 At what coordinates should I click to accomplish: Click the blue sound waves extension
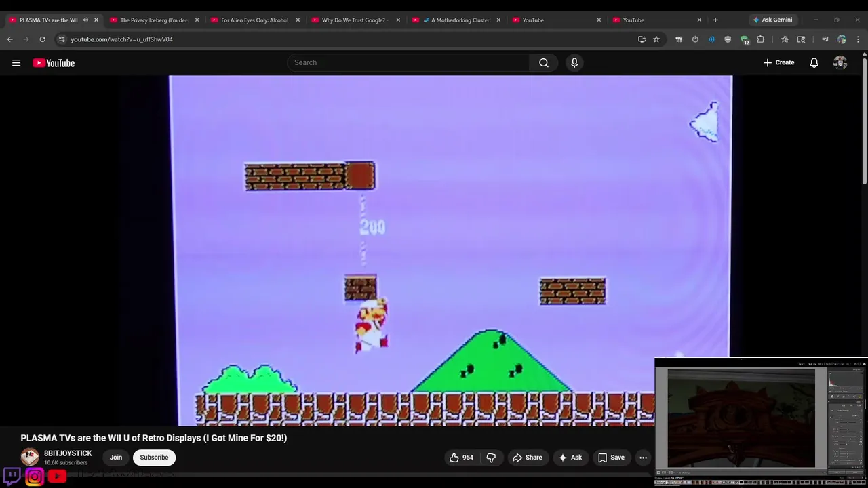point(711,39)
